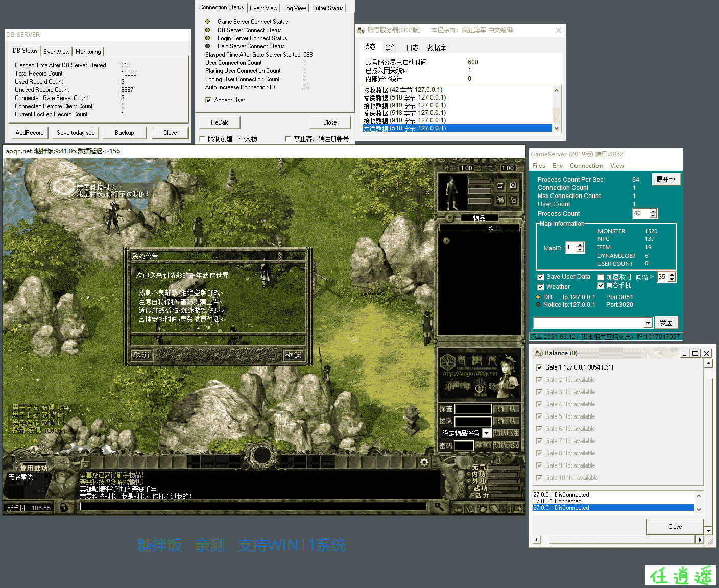Click the Balance window title icon

(538, 353)
